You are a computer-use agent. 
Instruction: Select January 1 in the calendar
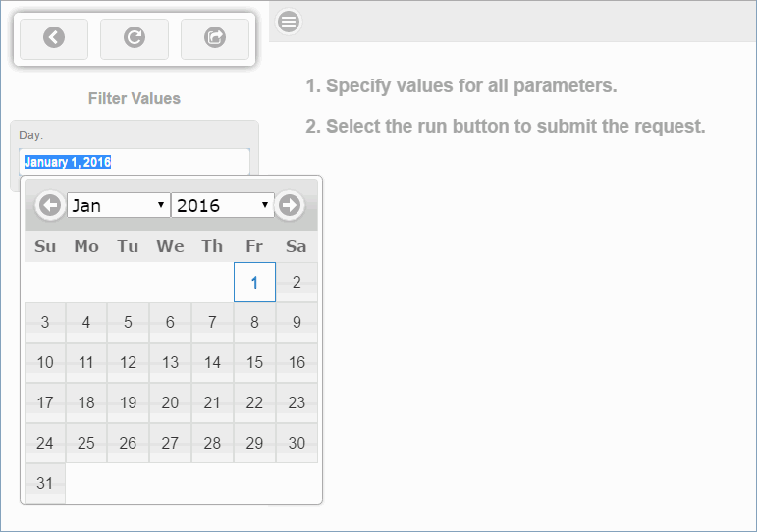click(254, 283)
